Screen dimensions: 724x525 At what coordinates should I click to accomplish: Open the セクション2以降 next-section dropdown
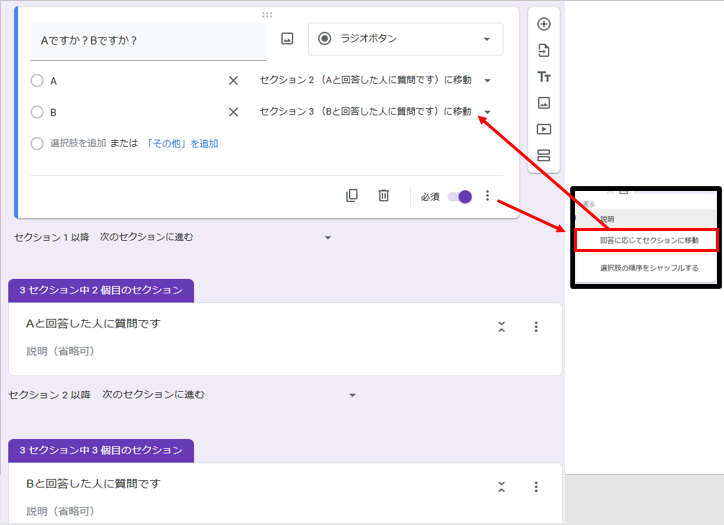pos(229,395)
